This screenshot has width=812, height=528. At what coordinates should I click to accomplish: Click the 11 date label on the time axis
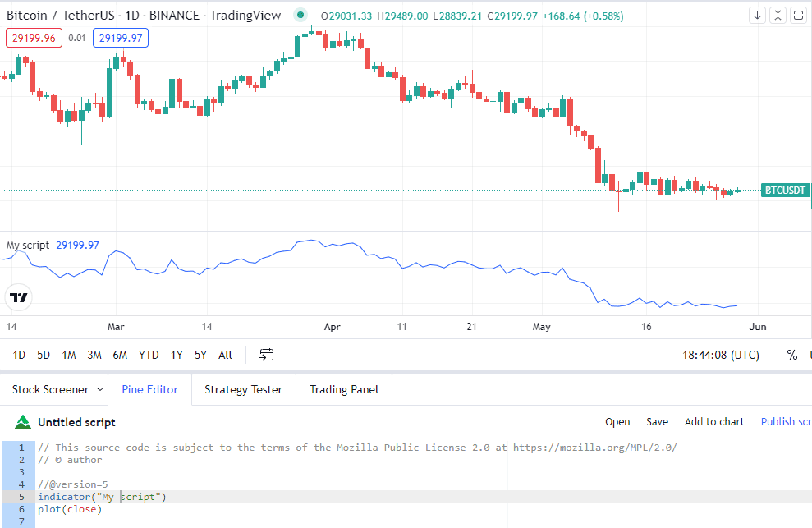pos(401,327)
